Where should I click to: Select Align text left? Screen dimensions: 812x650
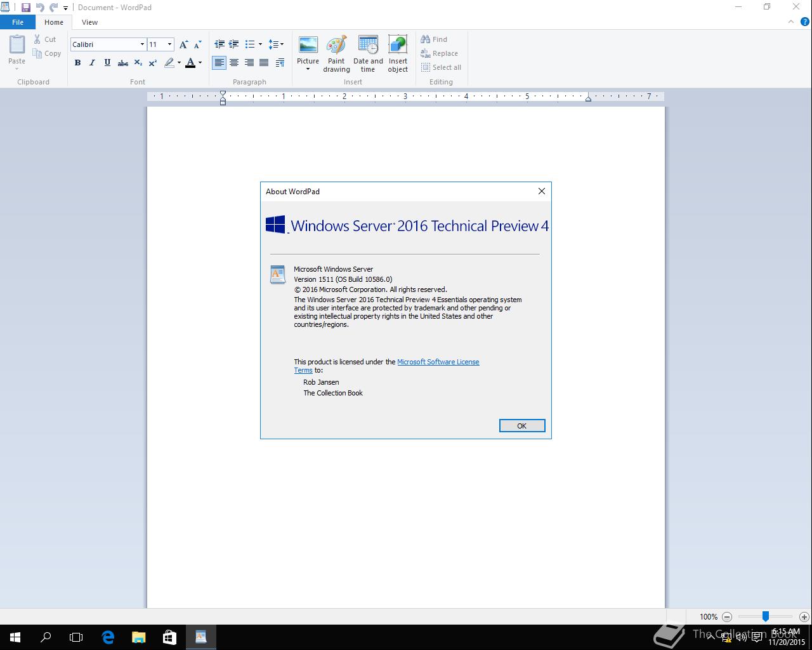point(219,63)
